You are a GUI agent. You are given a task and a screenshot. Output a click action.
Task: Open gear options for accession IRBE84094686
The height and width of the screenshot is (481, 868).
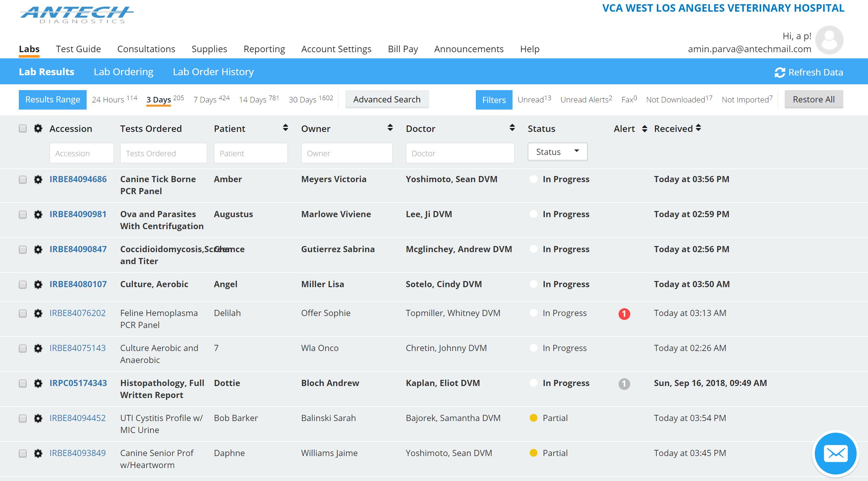point(38,180)
